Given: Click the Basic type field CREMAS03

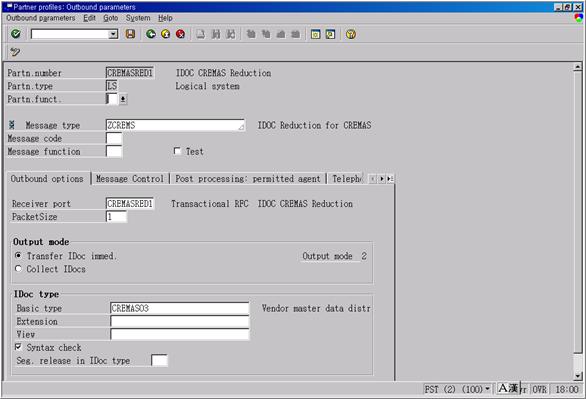Looking at the screenshot, I should coord(180,308).
